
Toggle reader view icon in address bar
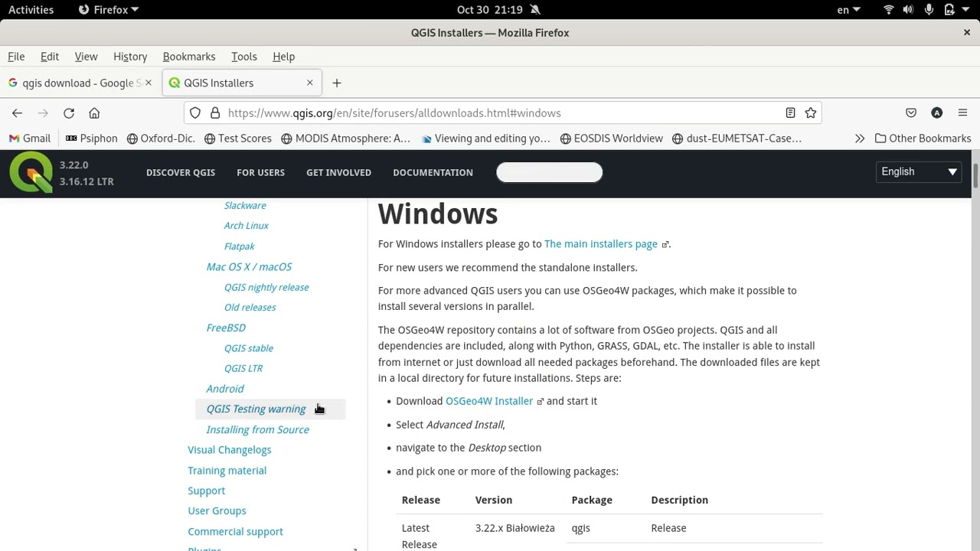tap(790, 113)
